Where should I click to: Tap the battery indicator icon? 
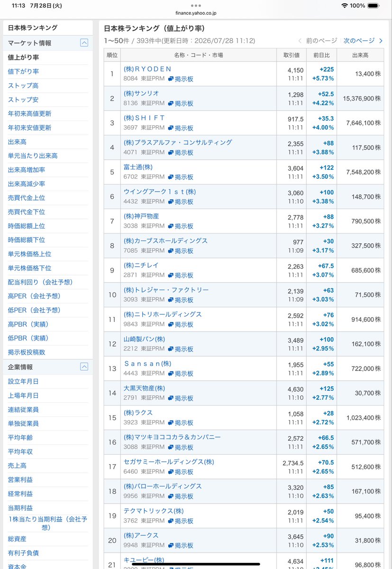[x=374, y=6]
